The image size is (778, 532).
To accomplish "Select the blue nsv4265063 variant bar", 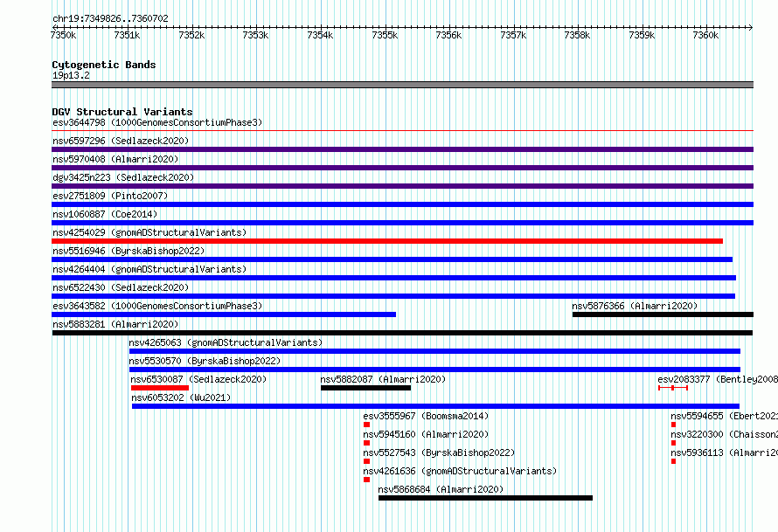I will pos(434,351).
